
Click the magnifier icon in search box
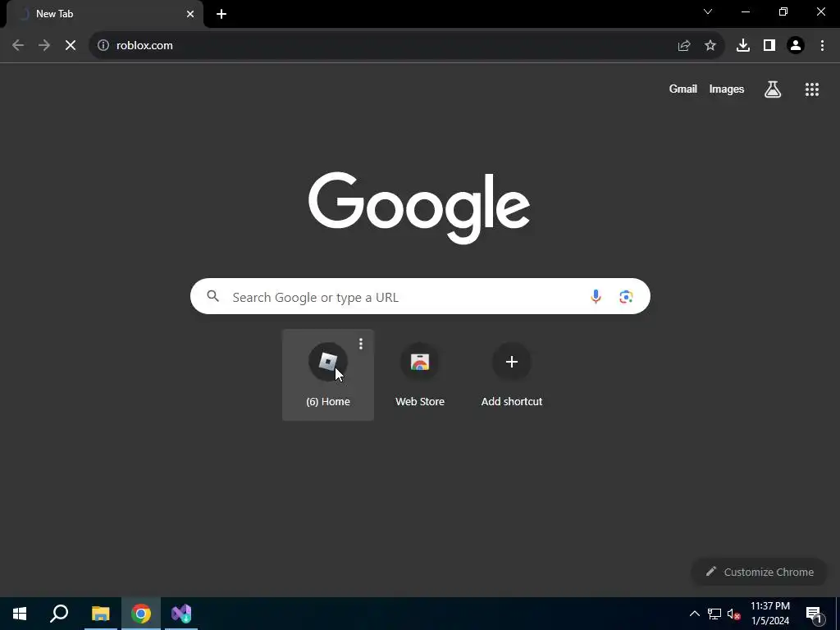[x=213, y=295]
